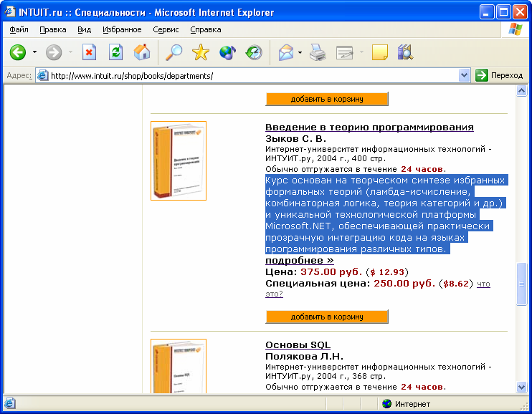Click the vertical scrollbar thumb

(521, 284)
